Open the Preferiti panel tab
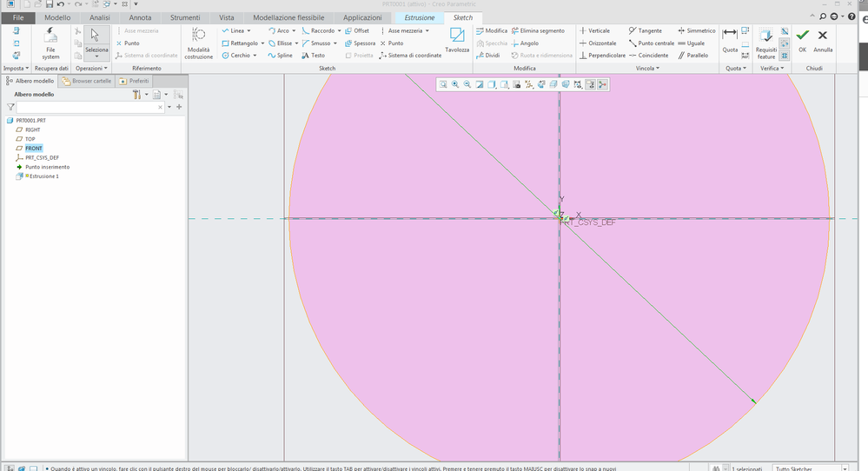The height and width of the screenshot is (471, 868). click(134, 81)
